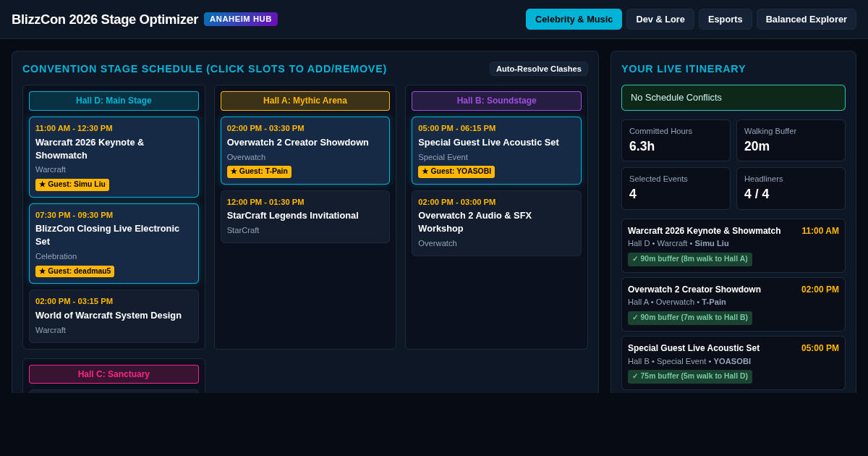Click the Convention Stage Schedule heading

click(205, 69)
